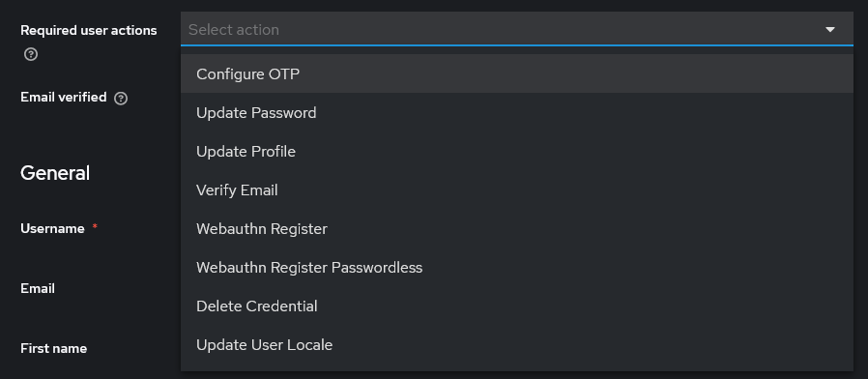Viewport: 868px width, 379px height.
Task: Choose Webauthn Register option
Action: pos(516,228)
